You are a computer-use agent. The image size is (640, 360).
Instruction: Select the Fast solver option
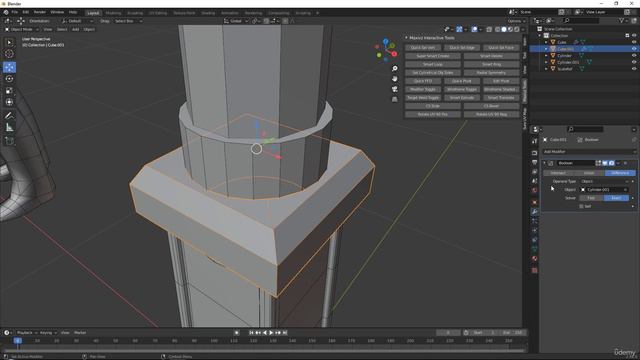[x=591, y=198]
